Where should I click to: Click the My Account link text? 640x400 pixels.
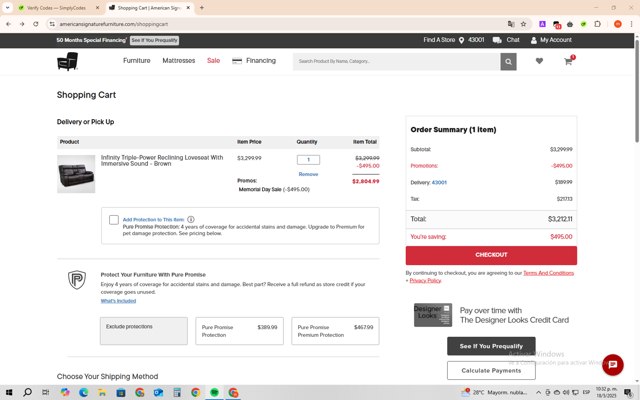[x=556, y=40]
